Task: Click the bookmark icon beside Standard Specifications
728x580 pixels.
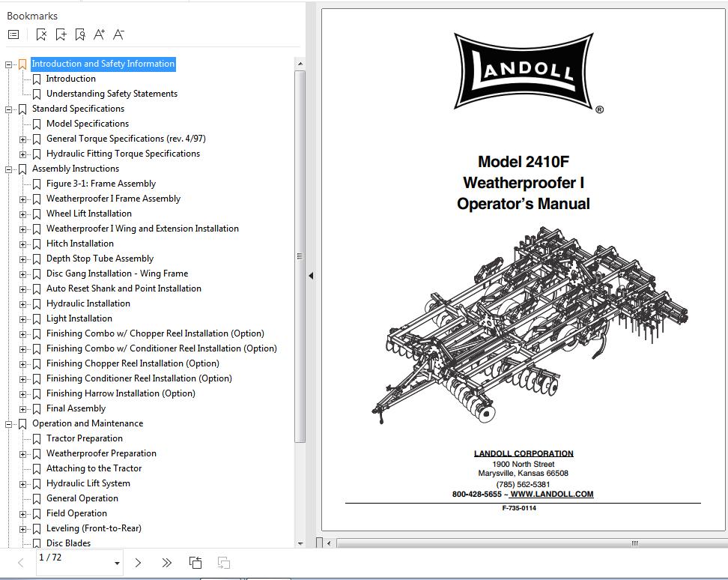Action: coord(22,109)
